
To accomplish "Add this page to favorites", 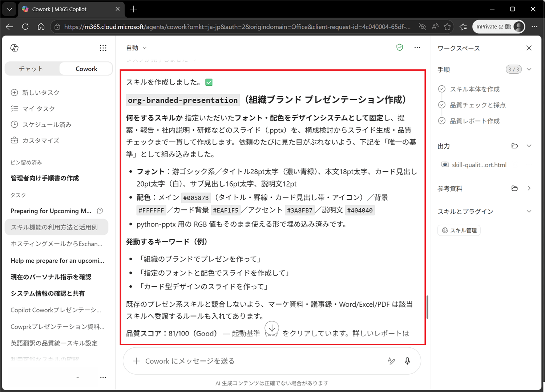I will pyautogui.click(x=447, y=26).
